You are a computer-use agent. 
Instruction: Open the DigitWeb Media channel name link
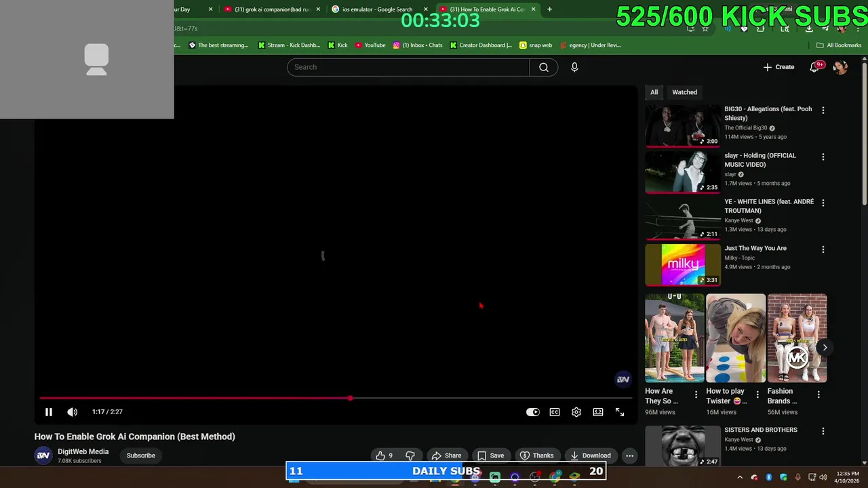[x=83, y=451]
